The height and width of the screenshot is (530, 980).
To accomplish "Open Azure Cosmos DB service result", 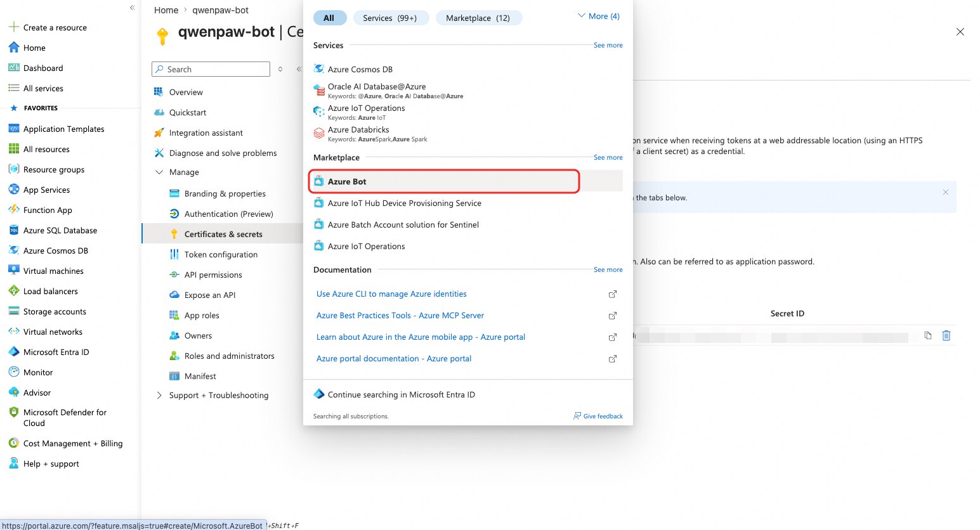I will (360, 69).
